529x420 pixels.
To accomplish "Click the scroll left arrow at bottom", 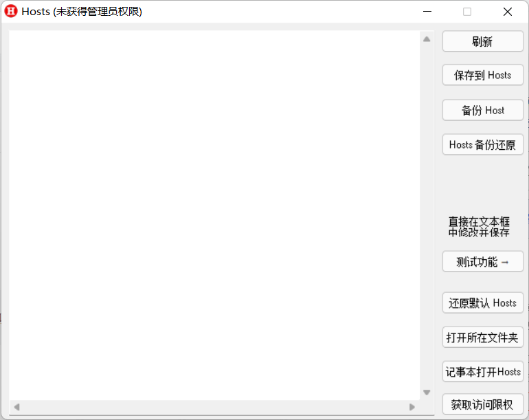I will coord(16,407).
